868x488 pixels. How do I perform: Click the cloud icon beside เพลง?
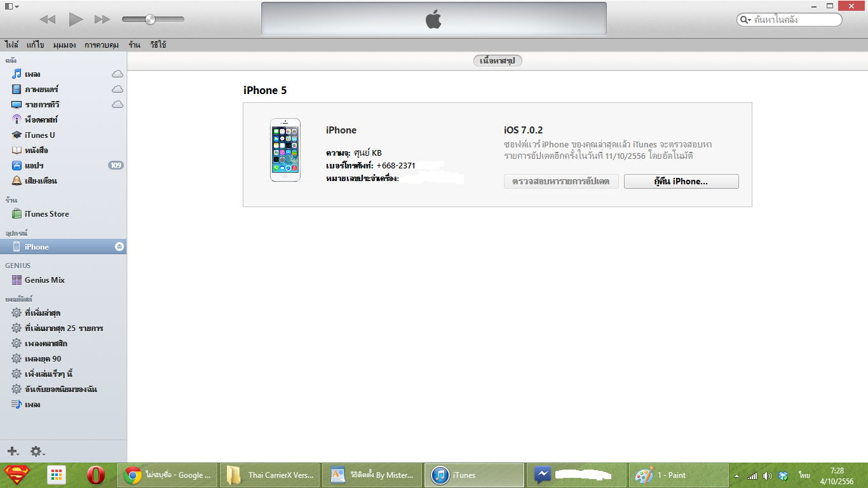[x=118, y=74]
